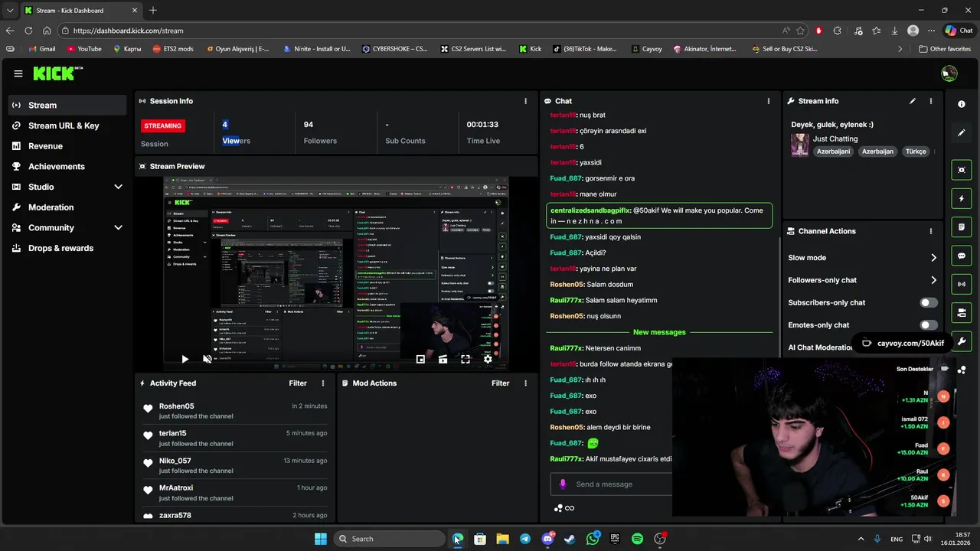The width and height of the screenshot is (980, 551).
Task: Open Slow mode settings chevron
Action: point(933,258)
